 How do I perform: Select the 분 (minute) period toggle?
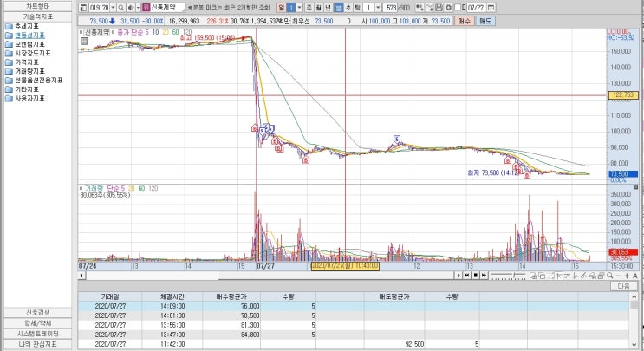338,8
